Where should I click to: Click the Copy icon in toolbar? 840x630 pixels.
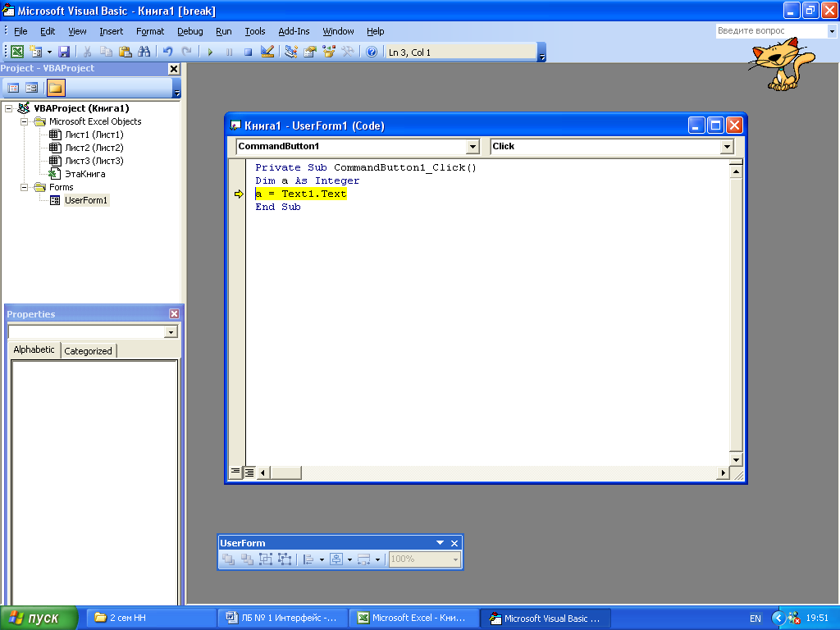point(106,52)
